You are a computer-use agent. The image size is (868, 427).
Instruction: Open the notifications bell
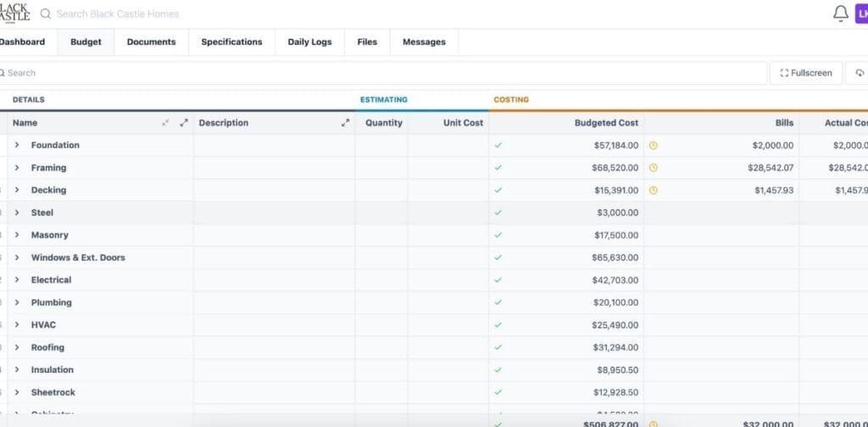pyautogui.click(x=841, y=14)
